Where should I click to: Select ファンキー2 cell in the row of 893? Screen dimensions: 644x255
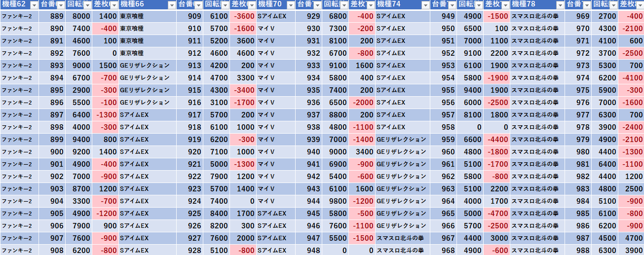point(19,66)
